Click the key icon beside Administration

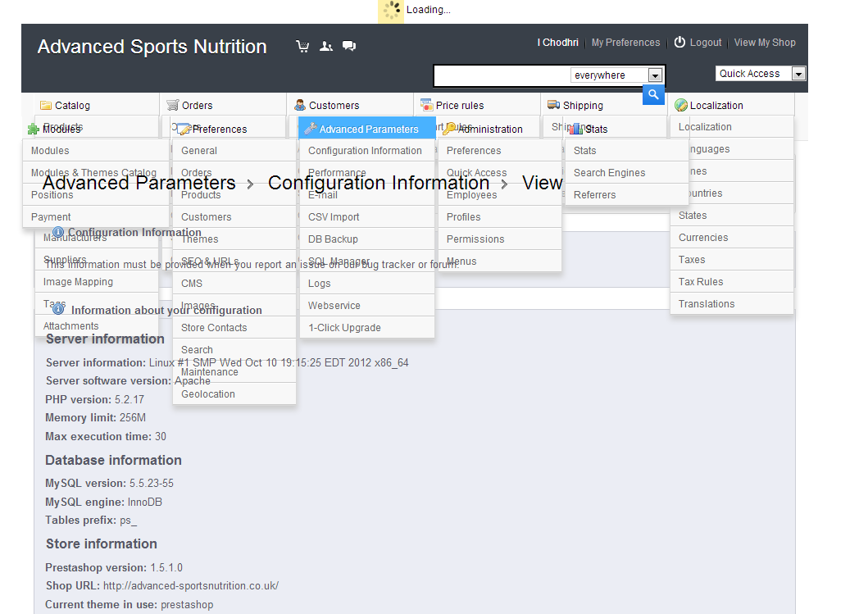pos(449,129)
